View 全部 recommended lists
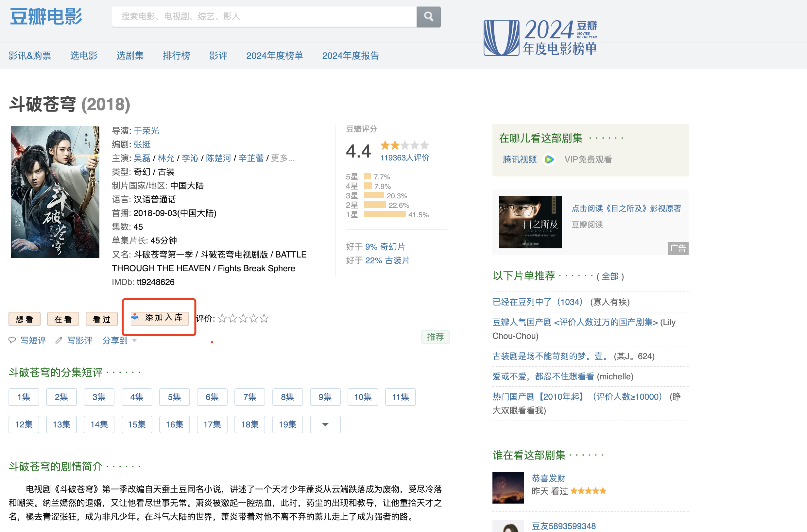 tap(610, 276)
